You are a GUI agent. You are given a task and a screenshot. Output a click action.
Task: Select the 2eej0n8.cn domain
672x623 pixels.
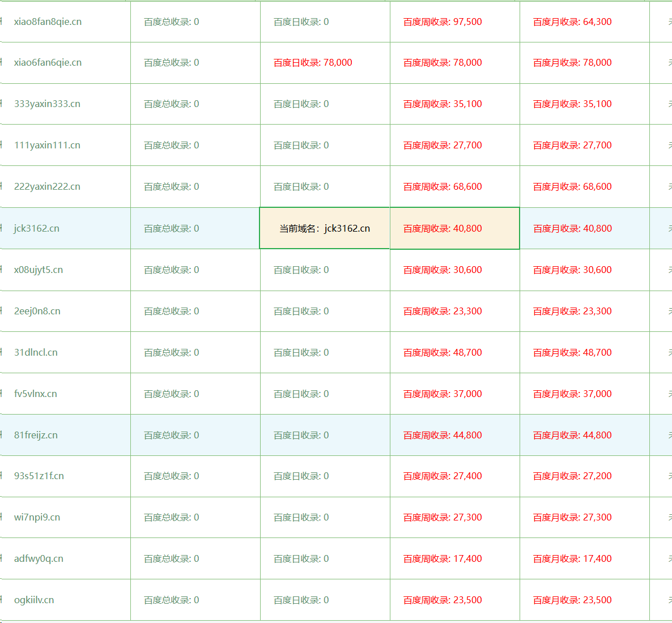tap(37, 311)
